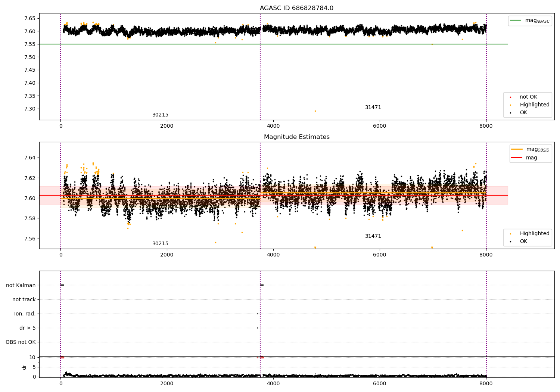Click the 'dr > 5' axis label
Viewport: 560px width, 392px height.
28,328
